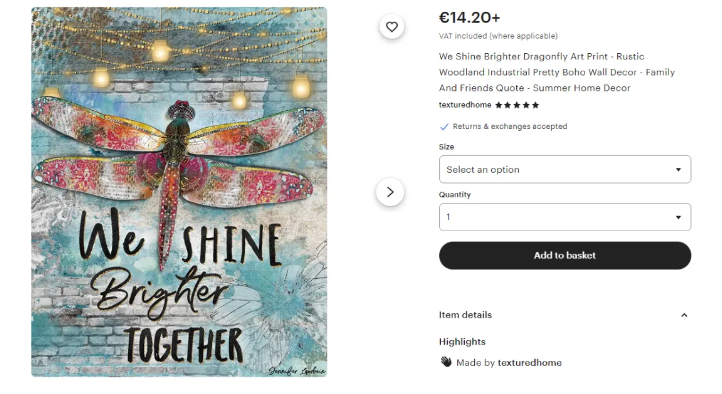This screenshot has width=722, height=394.
Task: Click the €14.20+ price
Action: (469, 17)
